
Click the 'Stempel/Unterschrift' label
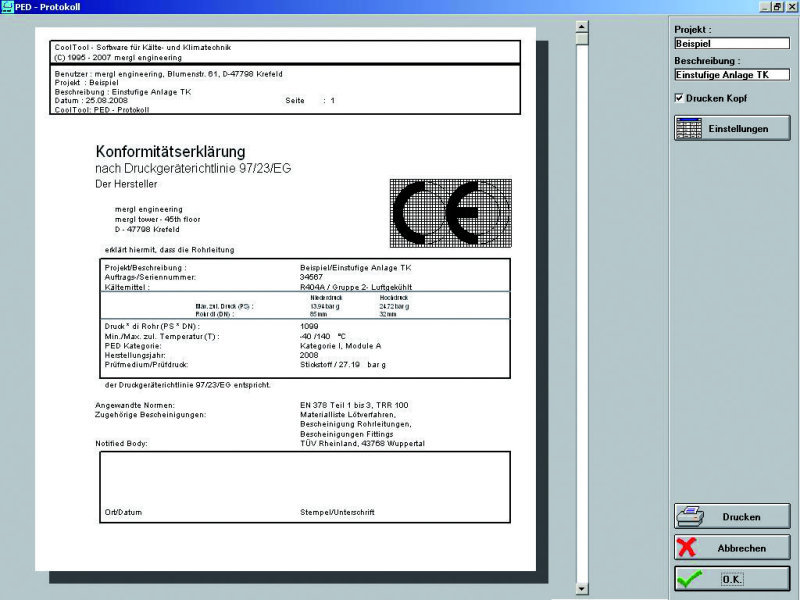(337, 512)
